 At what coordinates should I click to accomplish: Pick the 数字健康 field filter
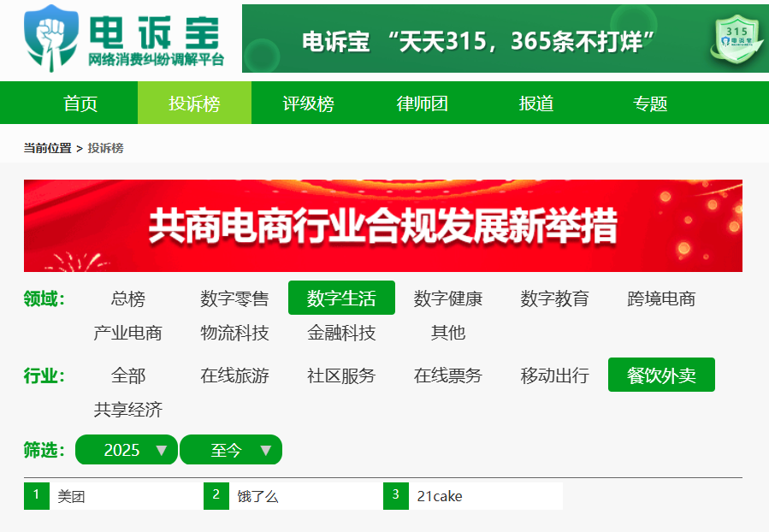coord(447,299)
